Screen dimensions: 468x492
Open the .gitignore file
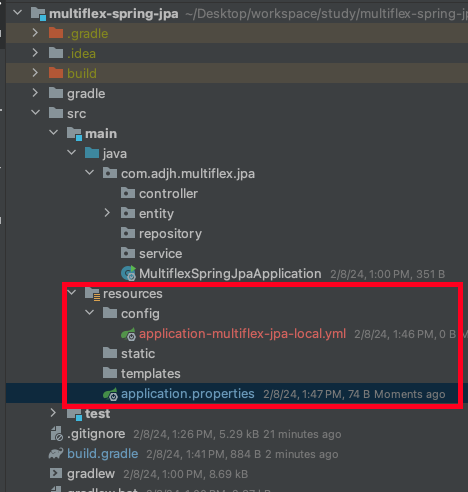pyautogui.click(x=96, y=434)
